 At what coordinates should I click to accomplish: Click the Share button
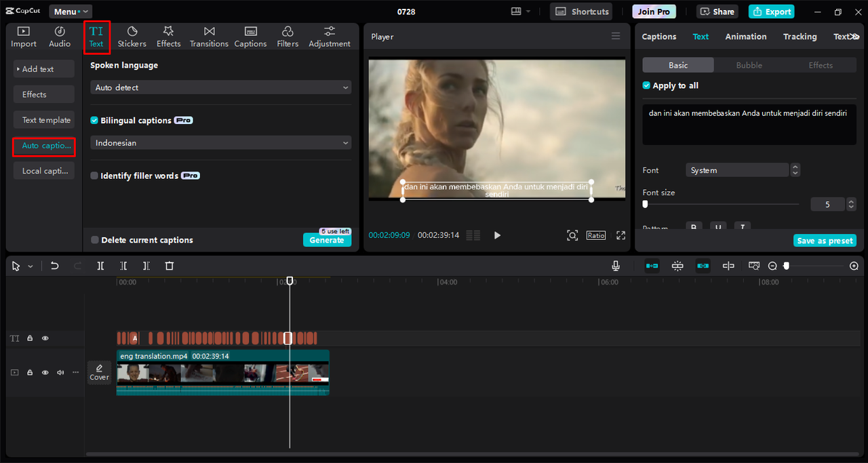[717, 12]
